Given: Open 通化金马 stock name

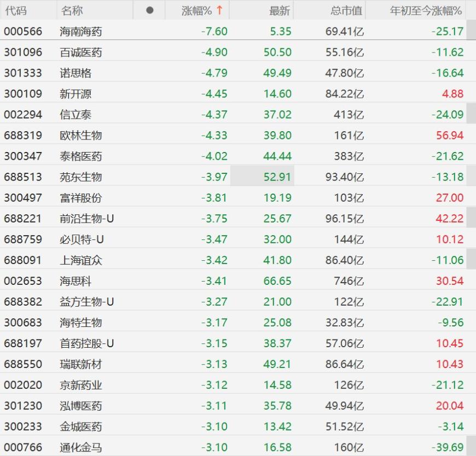Looking at the screenshot, I should (81, 447).
